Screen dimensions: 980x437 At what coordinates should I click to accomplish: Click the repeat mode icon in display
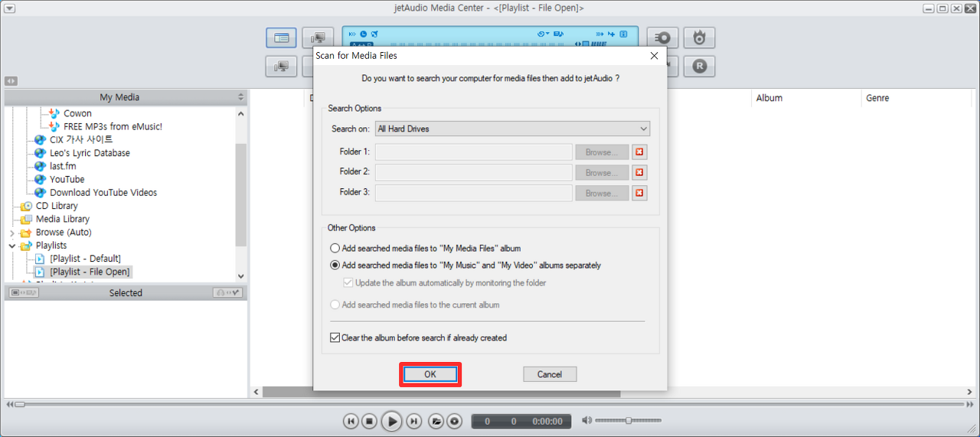pos(543,34)
